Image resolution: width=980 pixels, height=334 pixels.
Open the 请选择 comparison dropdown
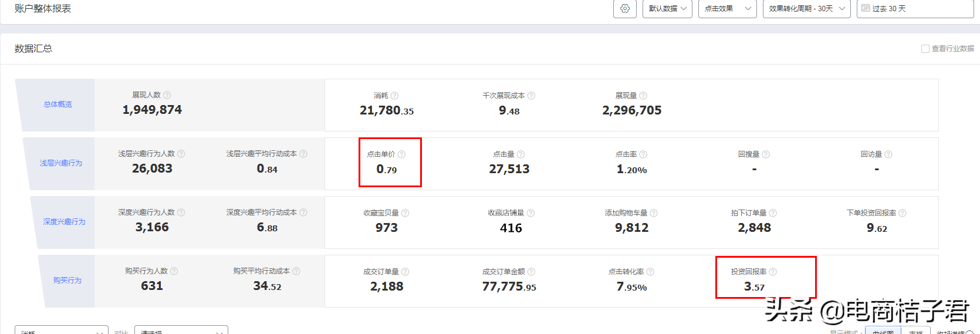pyautogui.click(x=181, y=330)
